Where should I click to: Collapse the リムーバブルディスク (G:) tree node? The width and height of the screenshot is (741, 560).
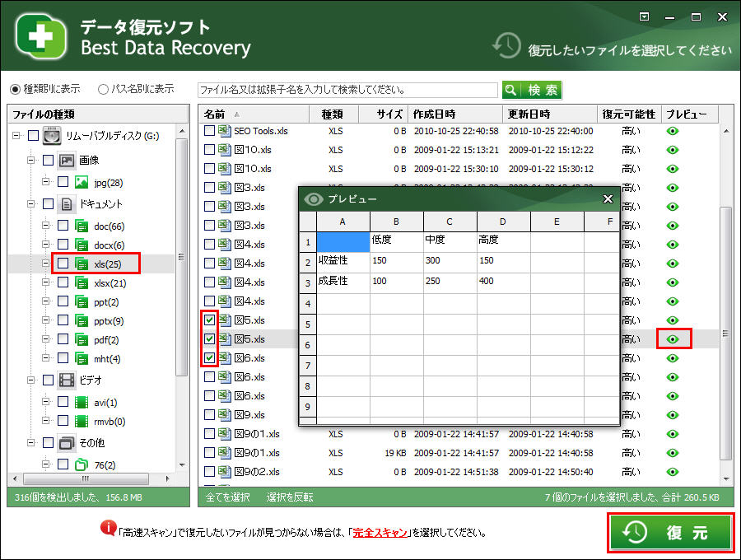16,136
